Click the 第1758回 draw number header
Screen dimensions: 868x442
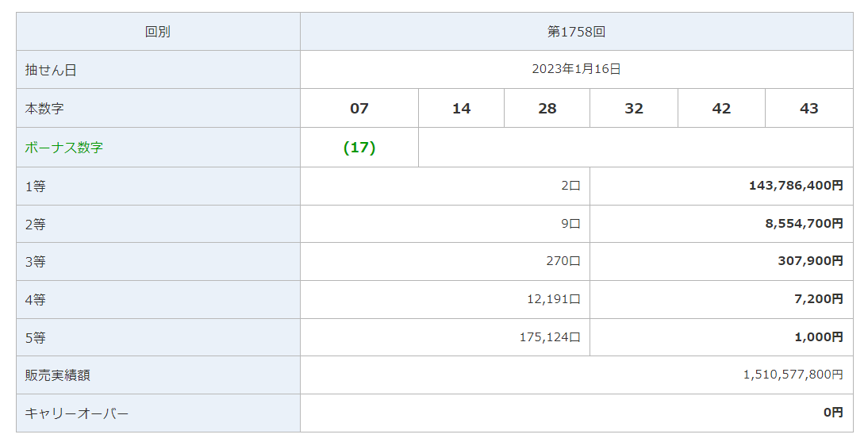coord(576,32)
